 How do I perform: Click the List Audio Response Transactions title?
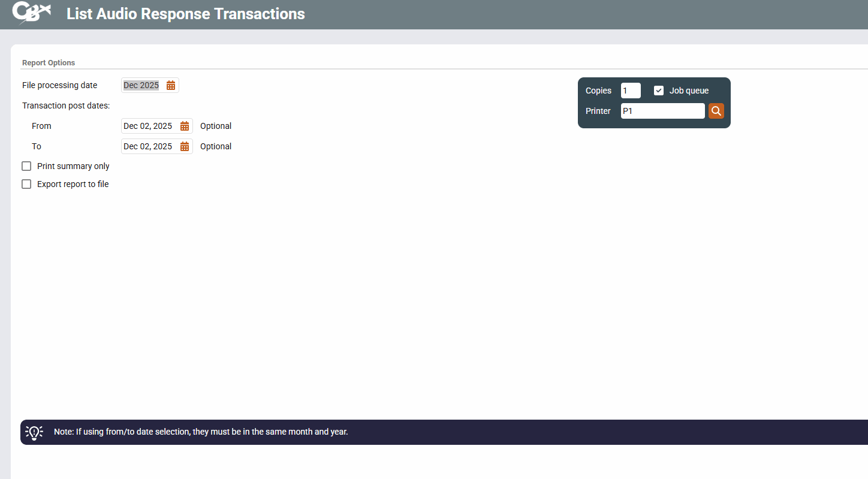(x=185, y=14)
